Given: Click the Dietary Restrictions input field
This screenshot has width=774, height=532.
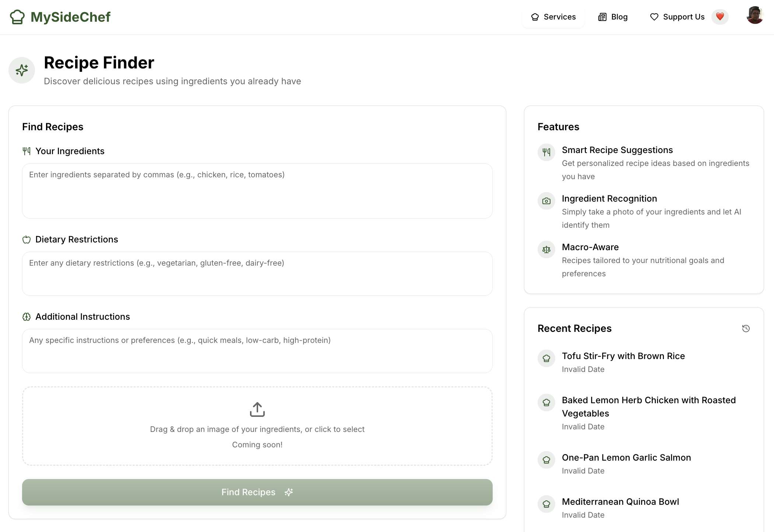Looking at the screenshot, I should (x=257, y=273).
